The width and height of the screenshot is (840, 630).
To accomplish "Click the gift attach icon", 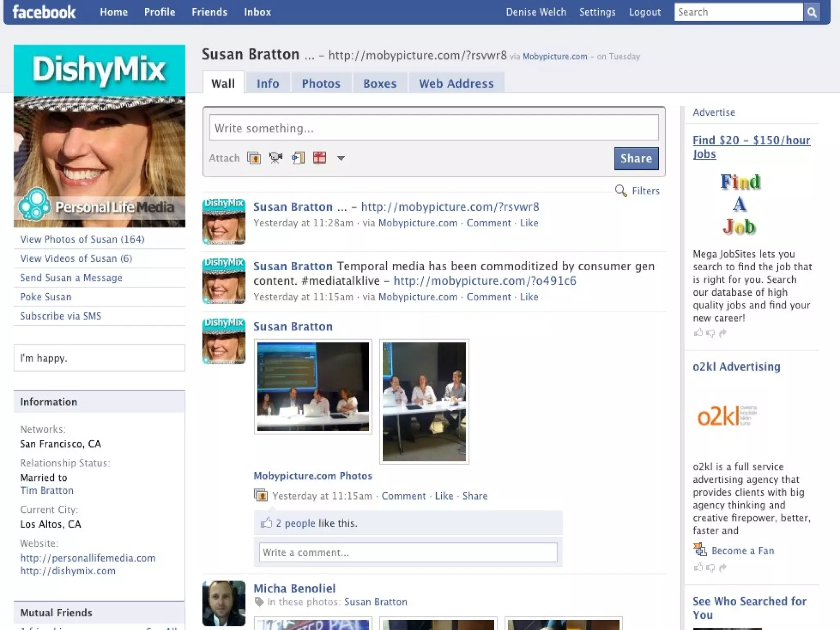I will coord(320,158).
